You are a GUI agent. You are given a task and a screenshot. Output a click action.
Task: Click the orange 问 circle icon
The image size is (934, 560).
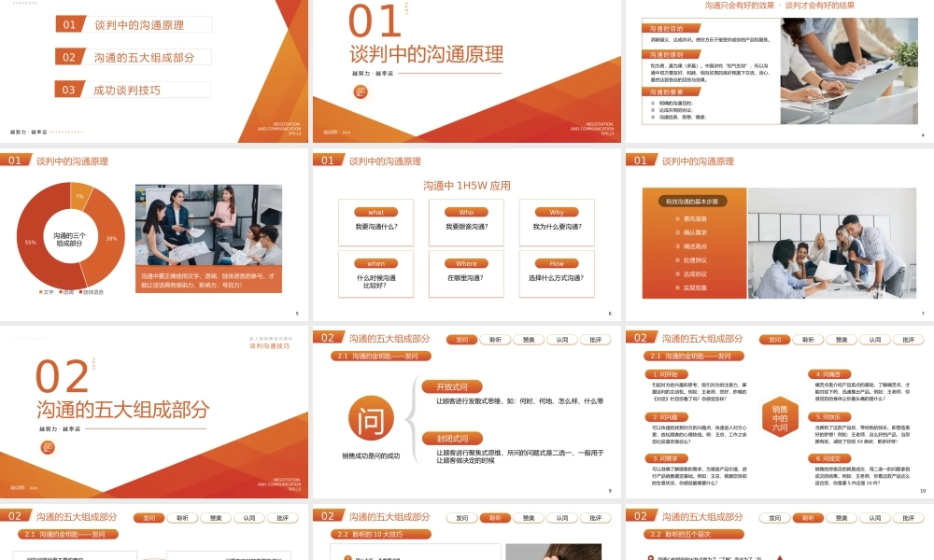click(x=371, y=418)
